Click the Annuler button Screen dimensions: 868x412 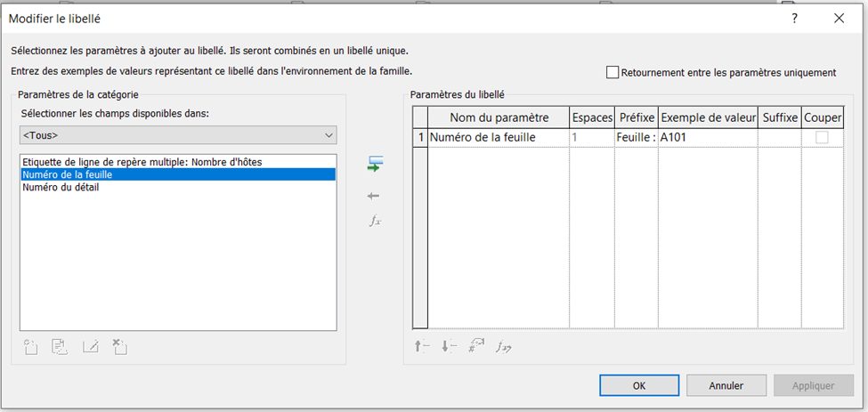(726, 385)
